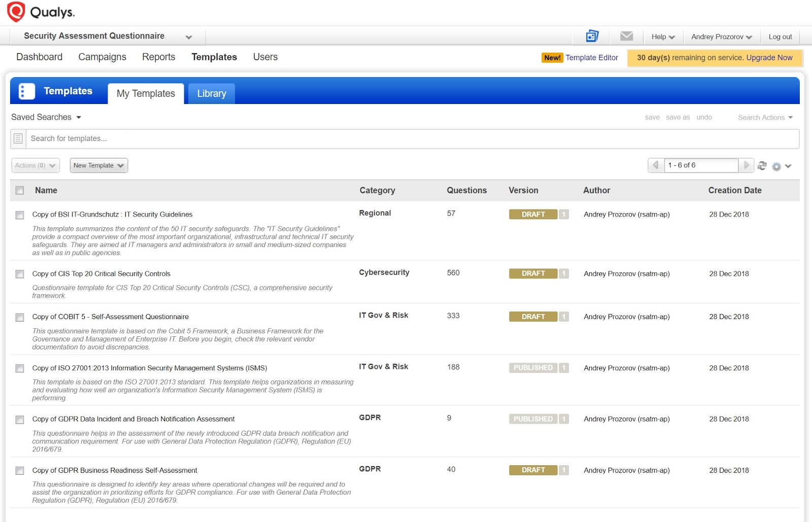Click the Upgrade Now link

pyautogui.click(x=769, y=57)
